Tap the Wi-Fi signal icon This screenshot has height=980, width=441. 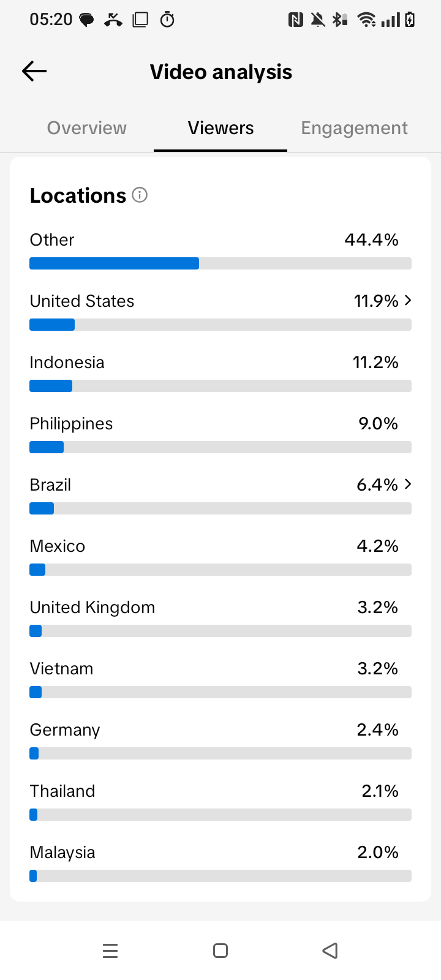[366, 20]
